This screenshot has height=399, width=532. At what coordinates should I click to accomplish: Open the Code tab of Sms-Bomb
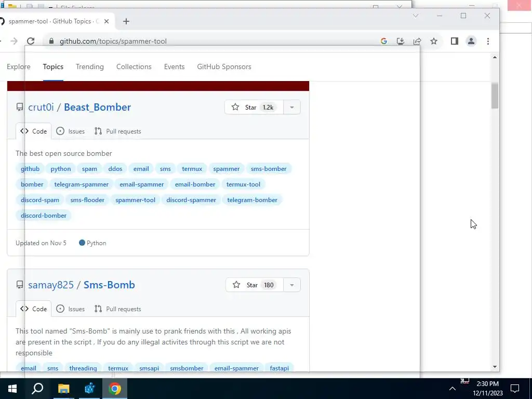[x=34, y=309]
